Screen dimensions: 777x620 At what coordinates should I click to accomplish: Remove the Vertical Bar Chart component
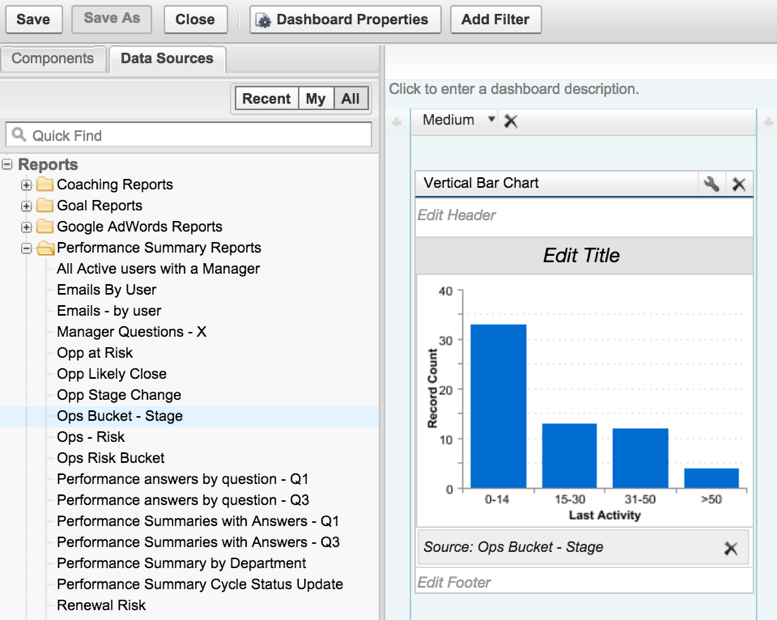pos(739,184)
